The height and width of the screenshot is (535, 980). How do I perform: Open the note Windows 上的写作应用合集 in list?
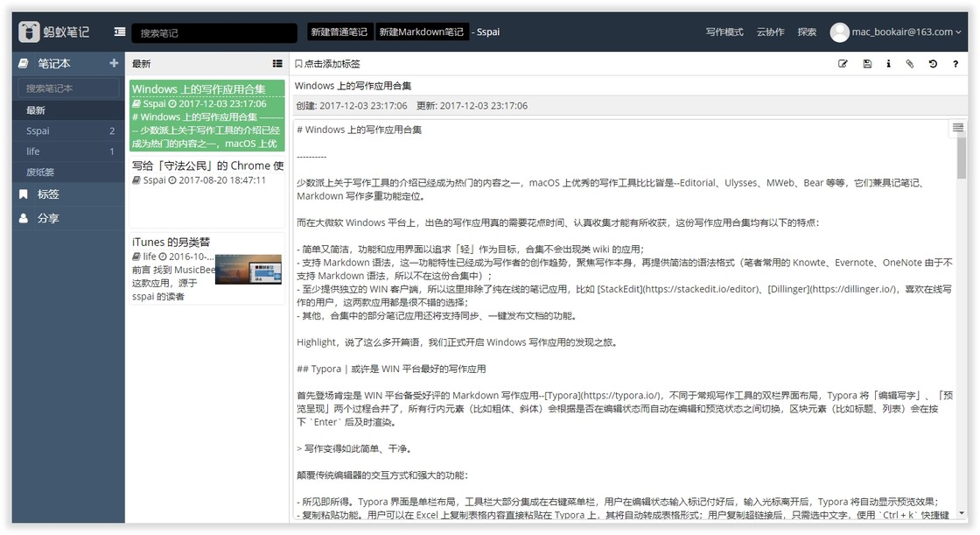click(206, 116)
